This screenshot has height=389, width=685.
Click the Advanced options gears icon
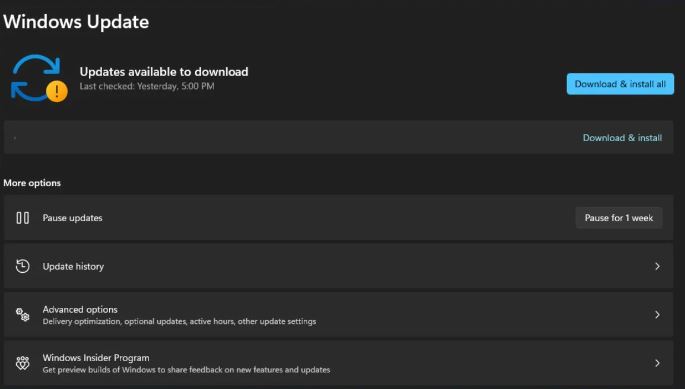pos(23,315)
